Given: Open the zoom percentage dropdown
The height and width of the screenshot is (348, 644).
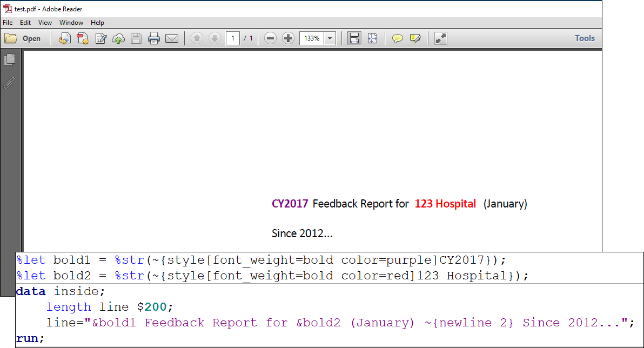Looking at the screenshot, I should coord(329,38).
